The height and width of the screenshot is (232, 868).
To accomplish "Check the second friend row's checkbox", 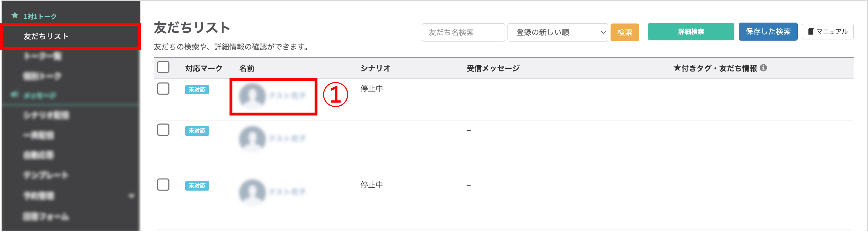I will 163,130.
